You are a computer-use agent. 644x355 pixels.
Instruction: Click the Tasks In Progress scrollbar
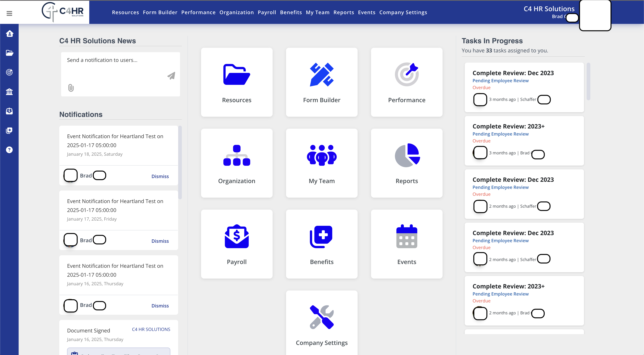pos(588,81)
